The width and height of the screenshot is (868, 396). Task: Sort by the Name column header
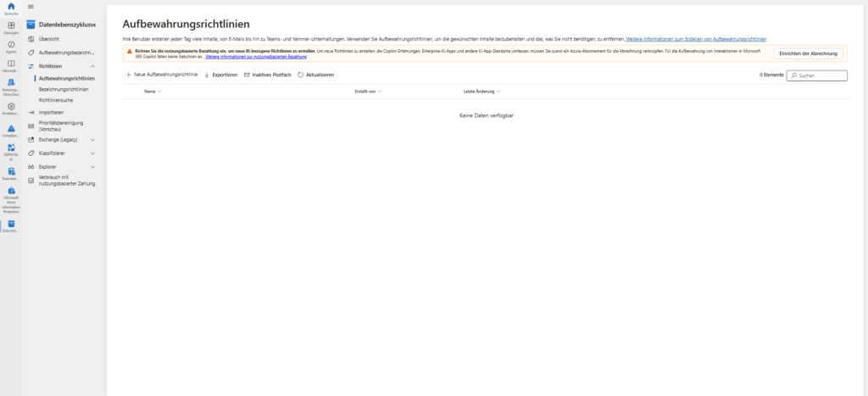click(150, 91)
